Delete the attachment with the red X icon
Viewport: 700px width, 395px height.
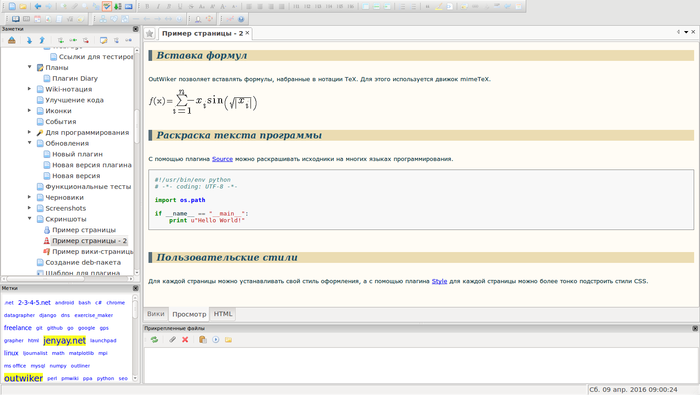click(185, 340)
